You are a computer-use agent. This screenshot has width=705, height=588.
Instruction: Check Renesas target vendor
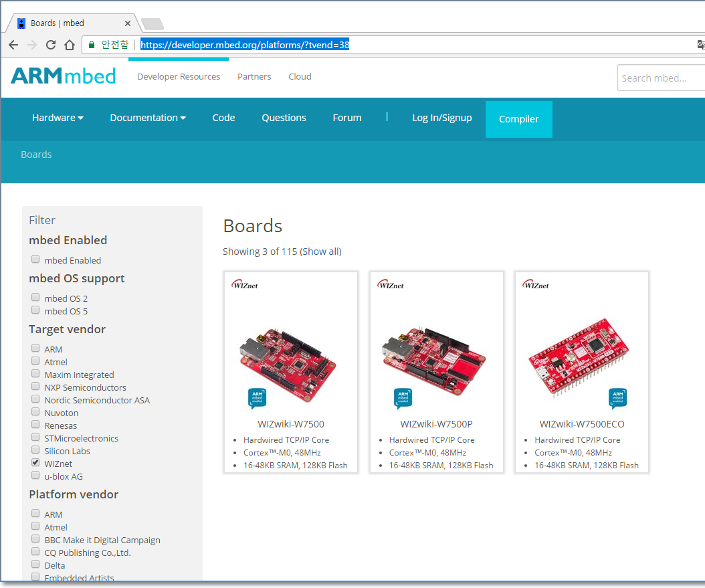pyautogui.click(x=35, y=424)
